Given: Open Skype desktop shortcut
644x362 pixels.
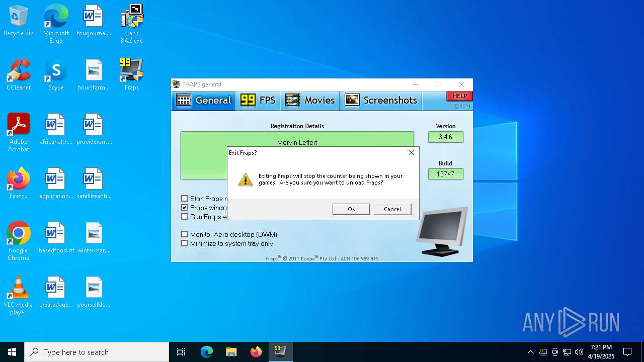Looking at the screenshot, I should click(x=56, y=75).
